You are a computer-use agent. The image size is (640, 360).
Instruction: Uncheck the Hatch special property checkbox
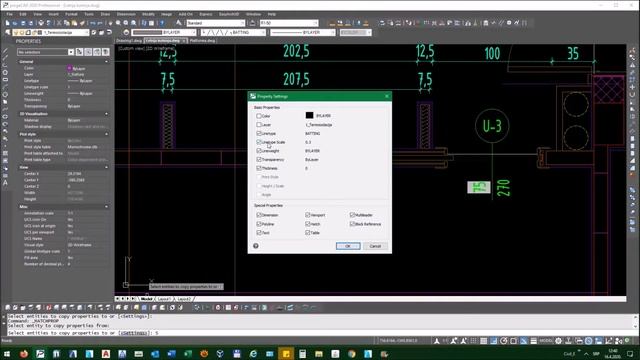pyautogui.click(x=308, y=224)
